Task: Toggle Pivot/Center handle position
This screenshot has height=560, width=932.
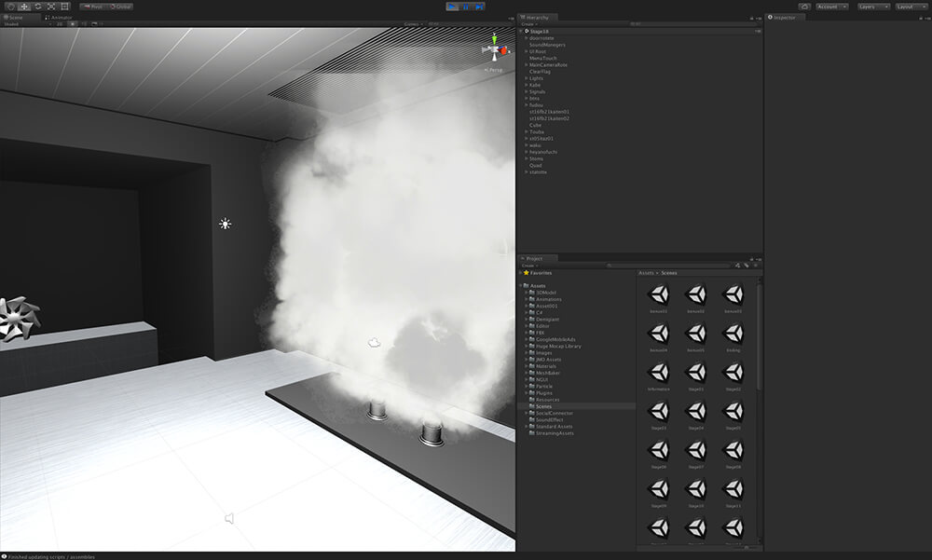Action: point(93,7)
